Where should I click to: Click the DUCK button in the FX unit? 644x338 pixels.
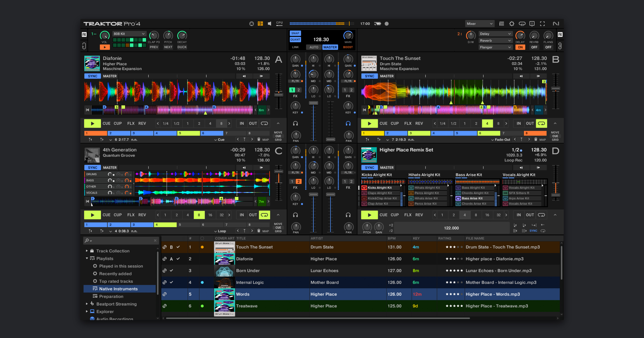[182, 47]
